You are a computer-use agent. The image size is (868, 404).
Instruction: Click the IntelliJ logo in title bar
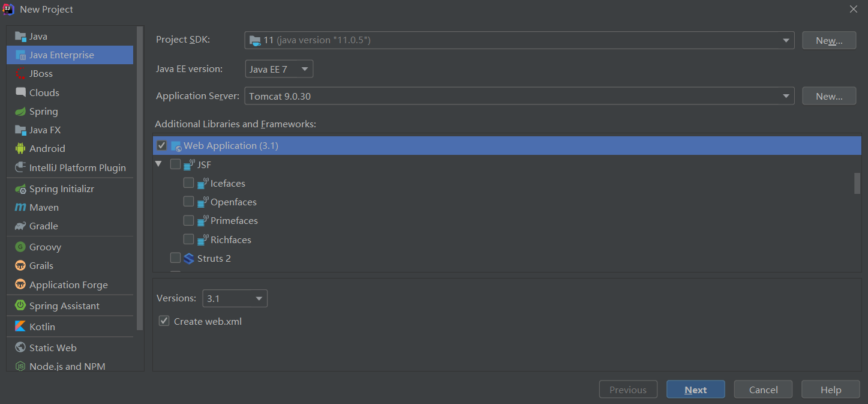9,9
